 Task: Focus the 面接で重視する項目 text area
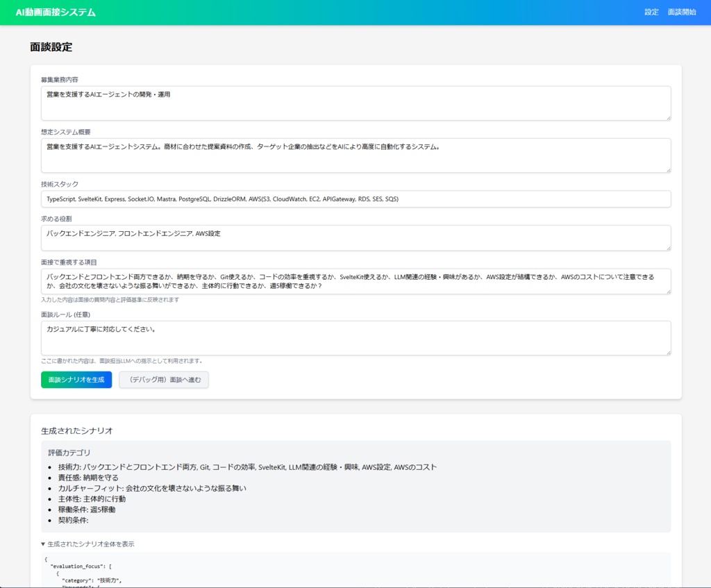tap(355, 282)
